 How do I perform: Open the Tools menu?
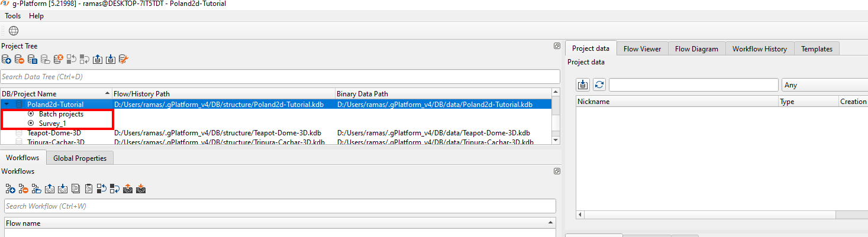(13, 16)
